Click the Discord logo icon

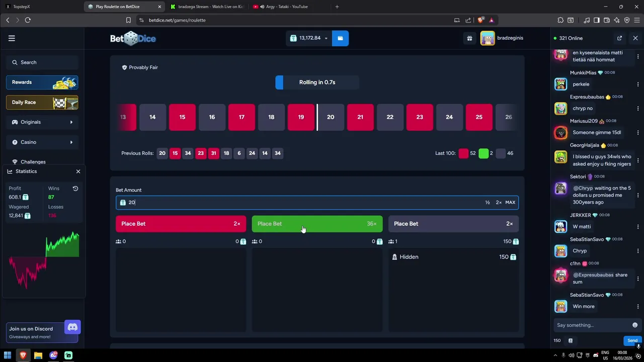72,327
